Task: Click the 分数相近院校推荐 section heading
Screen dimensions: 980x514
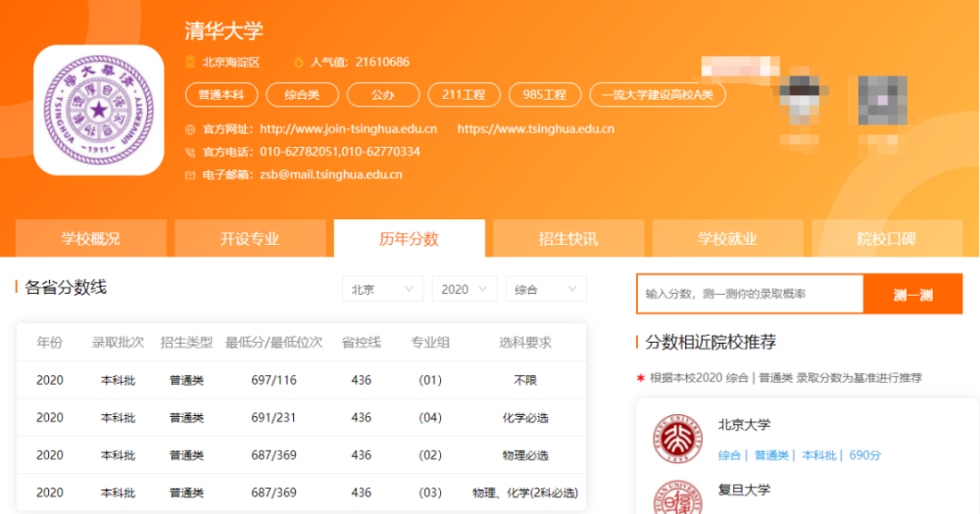Action: 710,342
